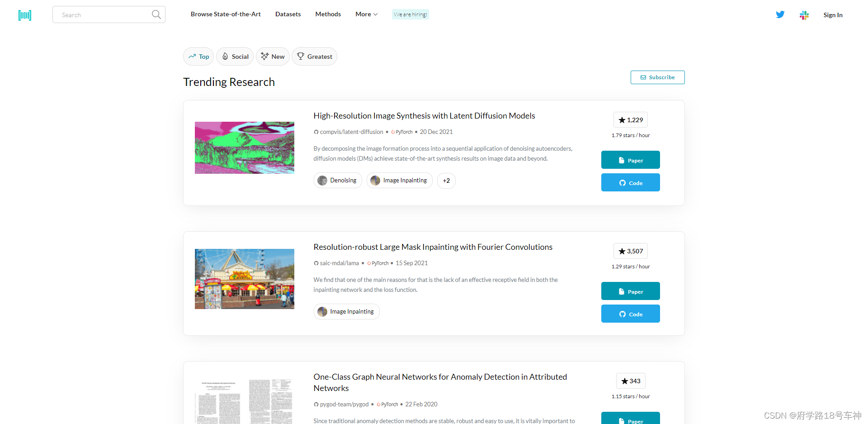The height and width of the screenshot is (424, 868).
Task: Click the date 22 Feb 2020
Action: [x=421, y=405]
